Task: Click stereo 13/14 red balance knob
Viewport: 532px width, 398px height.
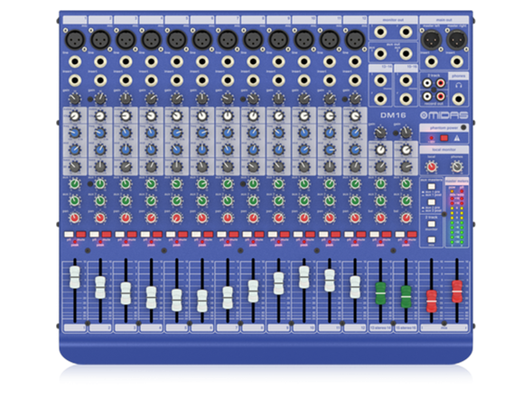Action: (x=380, y=218)
